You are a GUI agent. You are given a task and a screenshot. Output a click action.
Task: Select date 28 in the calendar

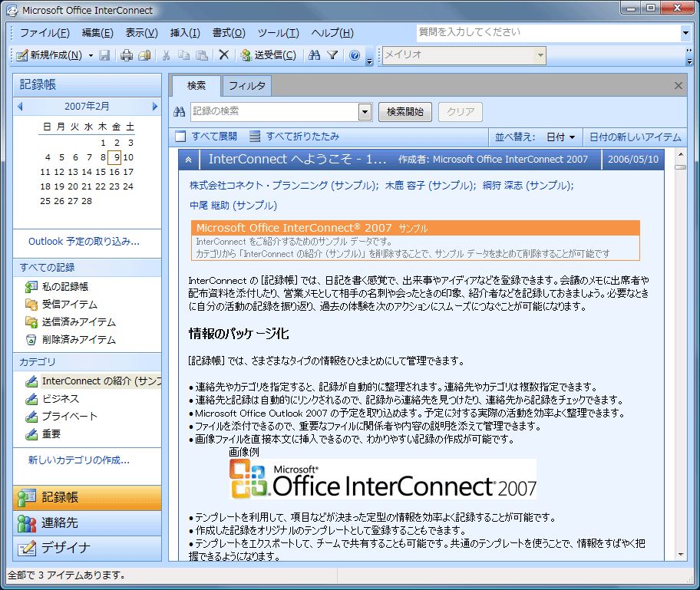[87, 201]
